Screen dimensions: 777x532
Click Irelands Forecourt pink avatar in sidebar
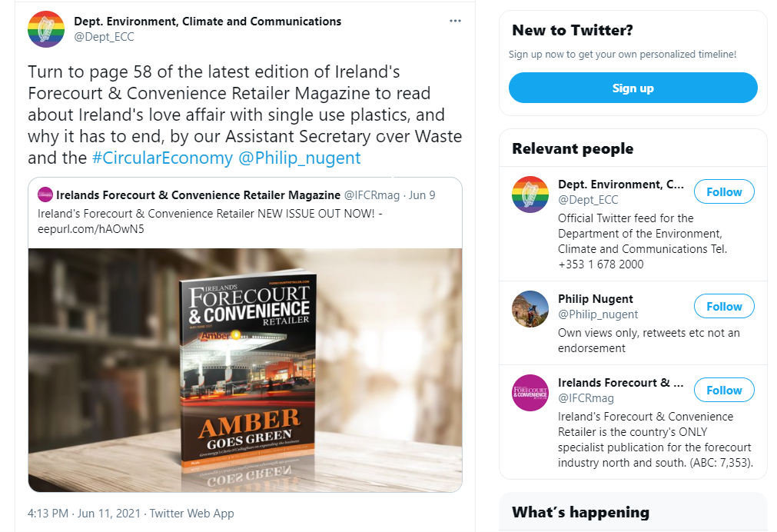tap(530, 393)
